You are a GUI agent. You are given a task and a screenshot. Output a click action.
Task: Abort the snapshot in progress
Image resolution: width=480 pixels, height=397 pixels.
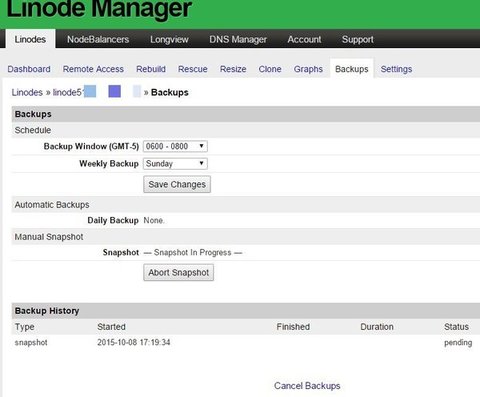click(178, 272)
